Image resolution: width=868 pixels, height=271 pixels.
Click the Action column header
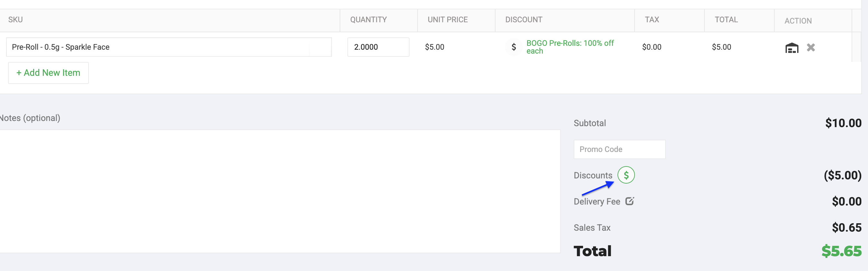tap(798, 21)
